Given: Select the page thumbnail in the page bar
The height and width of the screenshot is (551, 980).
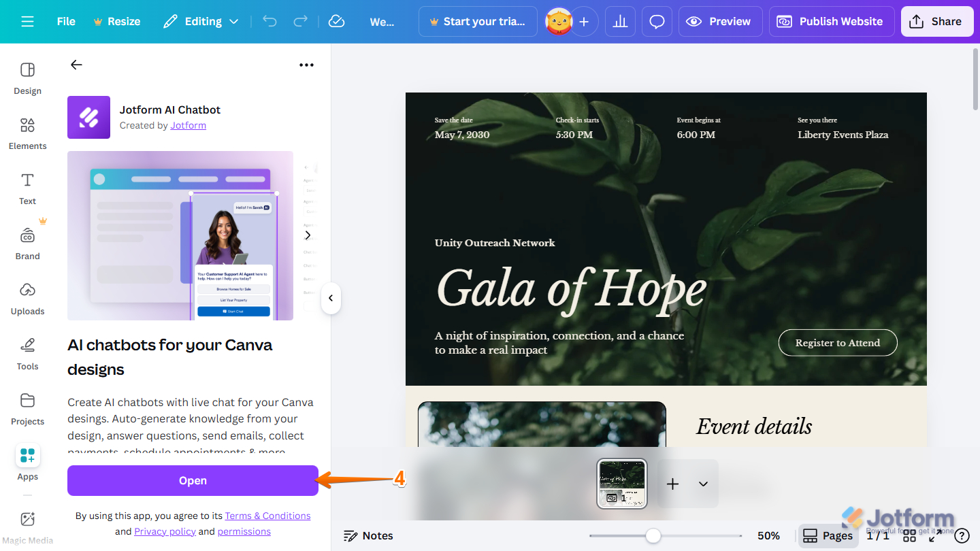Looking at the screenshot, I should pyautogui.click(x=621, y=483).
